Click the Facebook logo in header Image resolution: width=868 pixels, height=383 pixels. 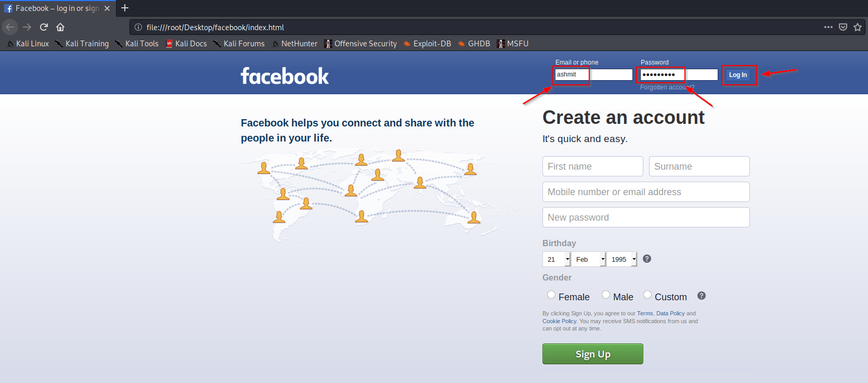284,76
